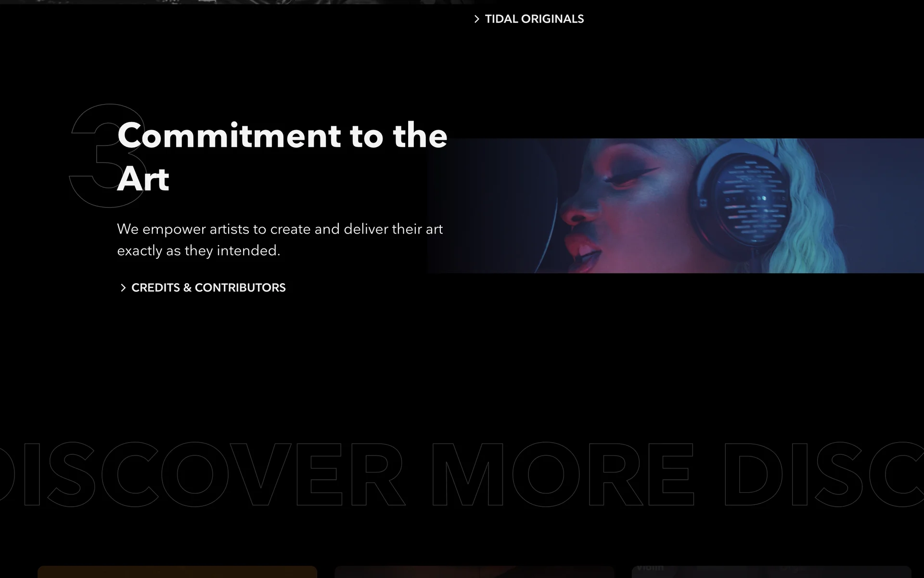Click the exactly as they intended text line
This screenshot has width=924, height=578.
click(x=198, y=251)
